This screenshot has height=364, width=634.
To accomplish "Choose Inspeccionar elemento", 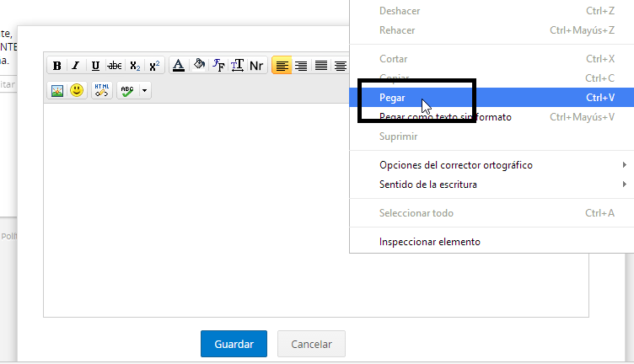I will click(492, 242).
